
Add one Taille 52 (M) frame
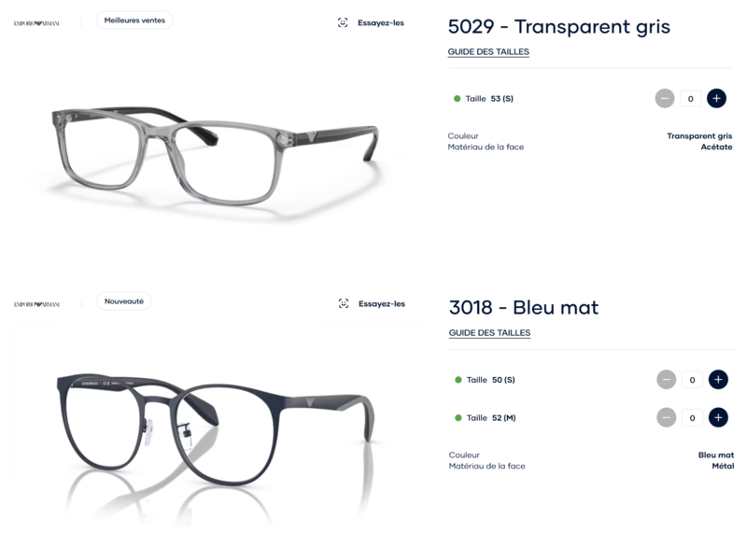(x=718, y=417)
